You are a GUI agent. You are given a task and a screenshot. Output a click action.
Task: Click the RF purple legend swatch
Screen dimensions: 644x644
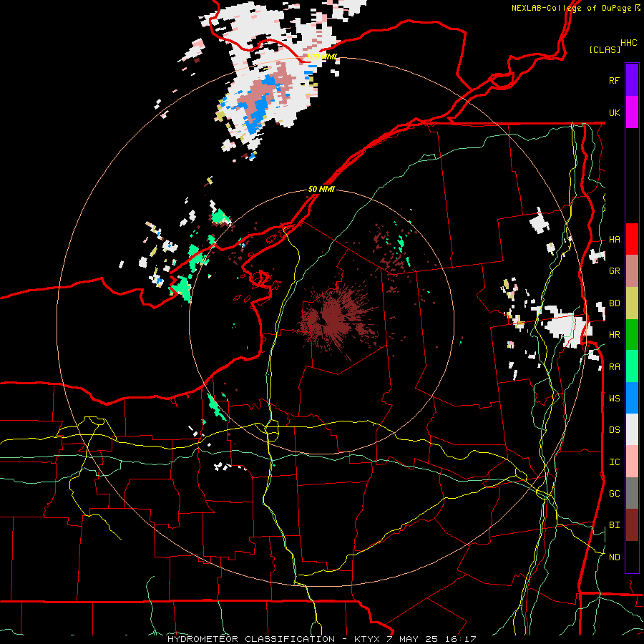[x=632, y=80]
